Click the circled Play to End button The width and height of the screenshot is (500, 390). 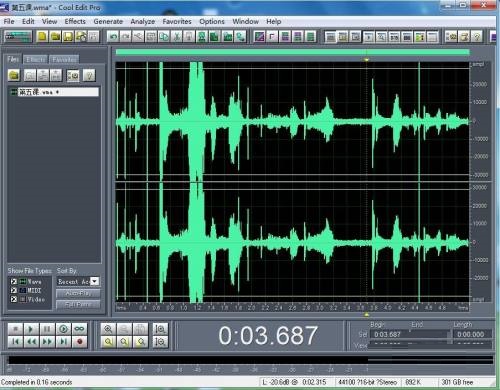click(63, 329)
